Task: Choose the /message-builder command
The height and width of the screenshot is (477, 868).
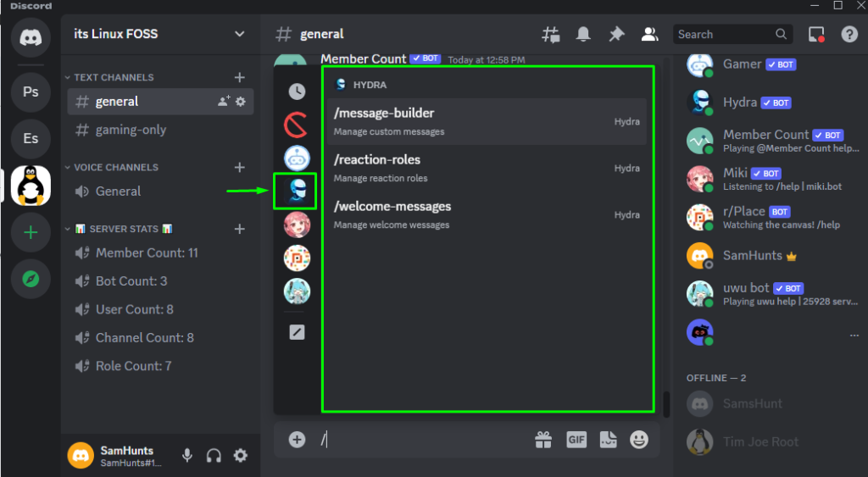Action: pyautogui.click(x=487, y=122)
